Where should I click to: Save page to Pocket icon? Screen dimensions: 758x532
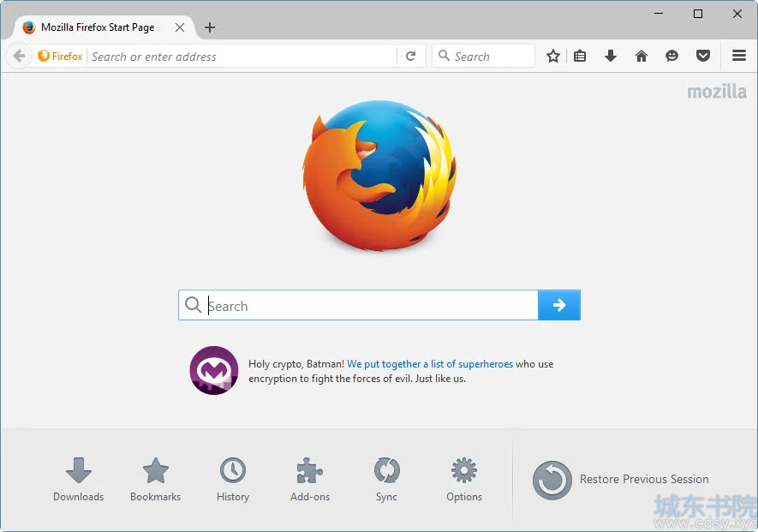pyautogui.click(x=703, y=56)
